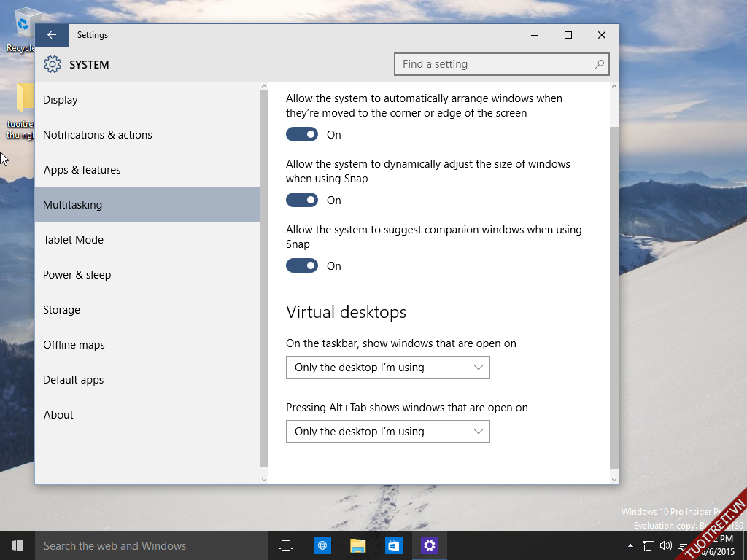Click the back arrow in Settings

point(51,35)
